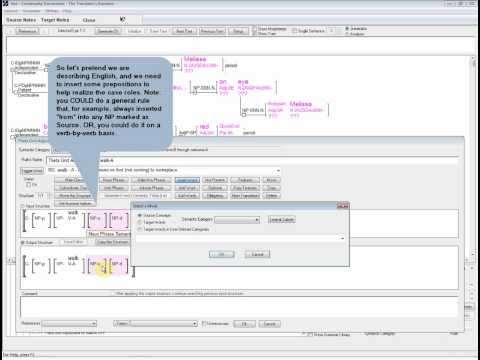Select the Analyze radio button
The height and width of the screenshot is (360, 480).
(x=347, y=34)
